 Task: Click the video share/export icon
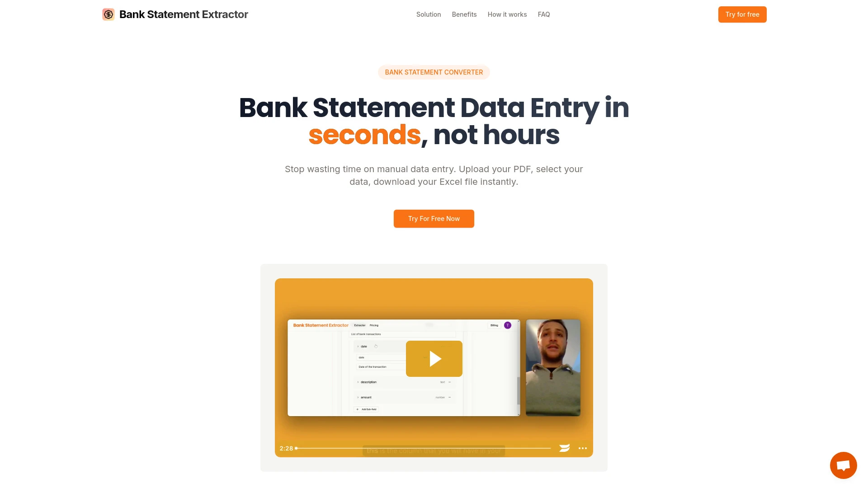pyautogui.click(x=565, y=448)
